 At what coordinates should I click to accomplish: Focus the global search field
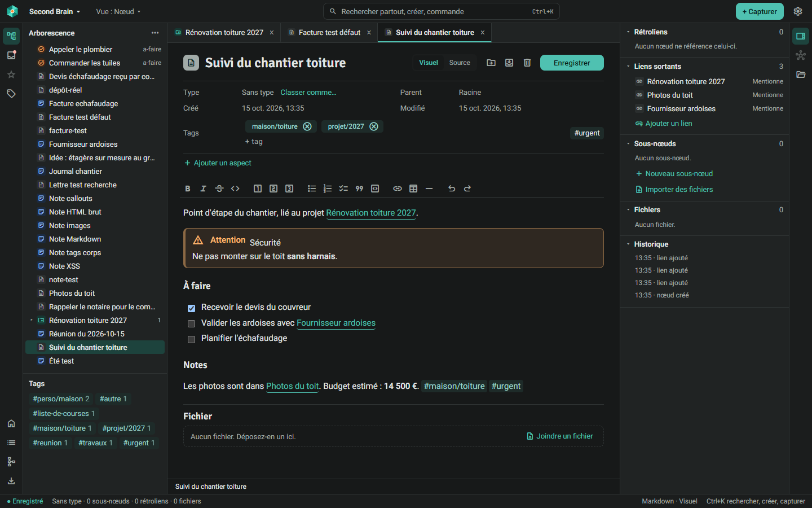point(442,11)
